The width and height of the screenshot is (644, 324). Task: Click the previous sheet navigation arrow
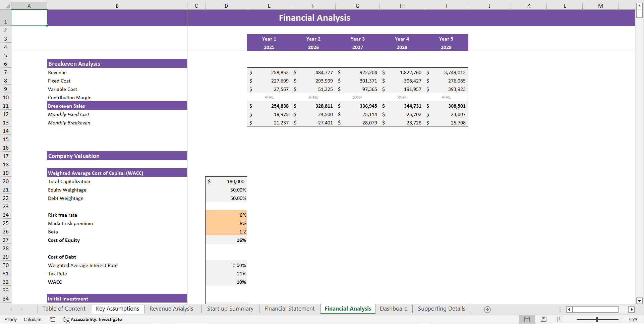(11, 309)
